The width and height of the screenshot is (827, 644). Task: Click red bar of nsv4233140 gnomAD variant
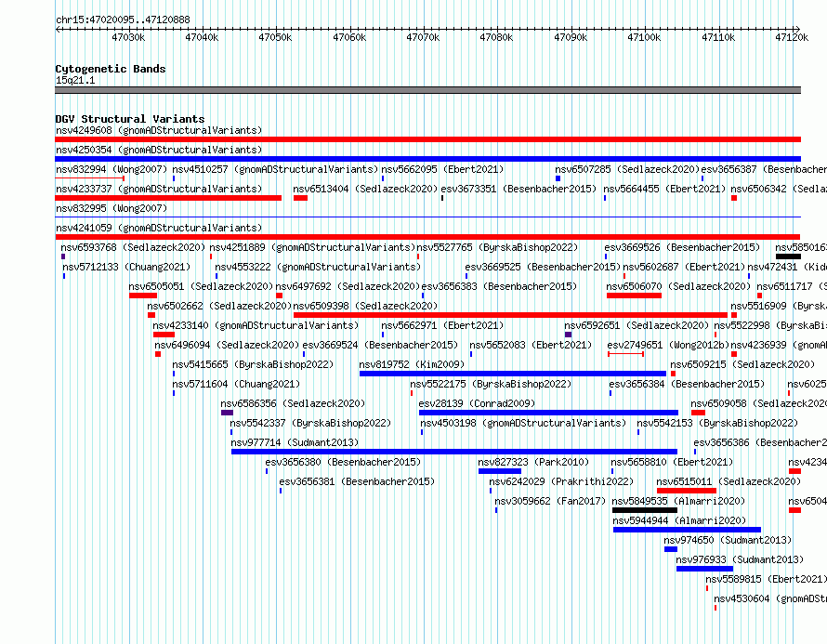tap(164, 335)
